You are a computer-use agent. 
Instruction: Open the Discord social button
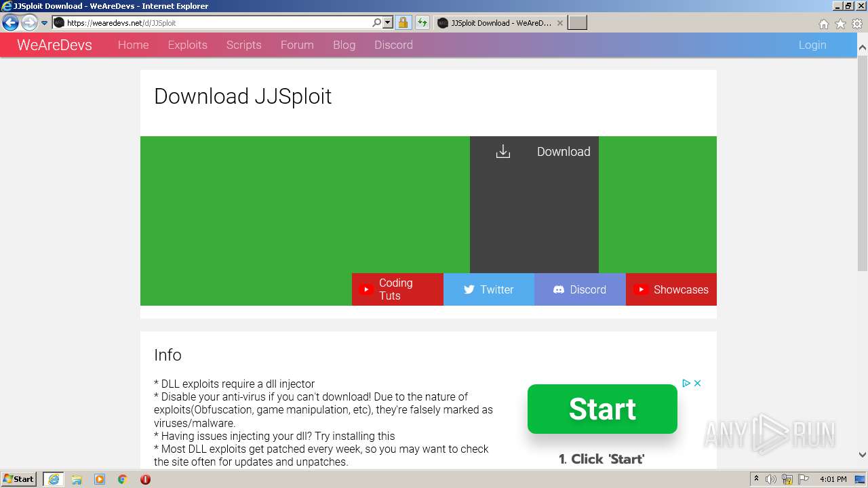point(580,289)
